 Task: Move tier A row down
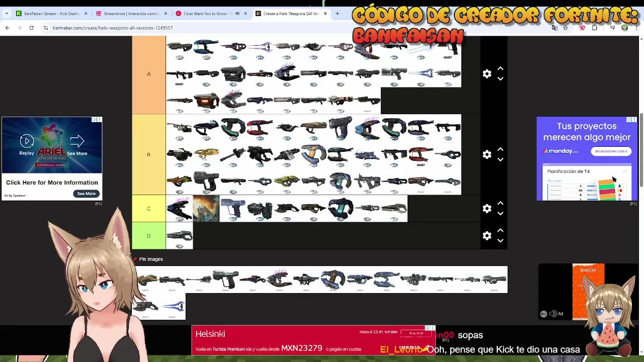click(x=500, y=79)
